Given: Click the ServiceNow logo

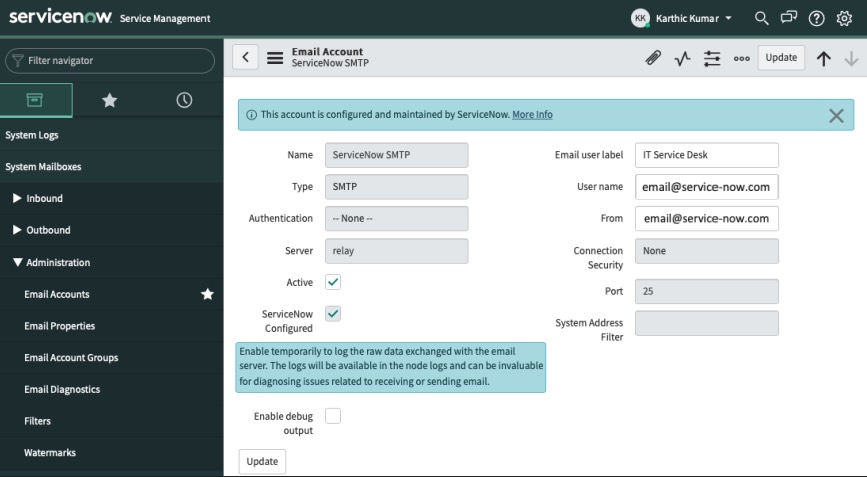Looking at the screenshot, I should 60,15.
